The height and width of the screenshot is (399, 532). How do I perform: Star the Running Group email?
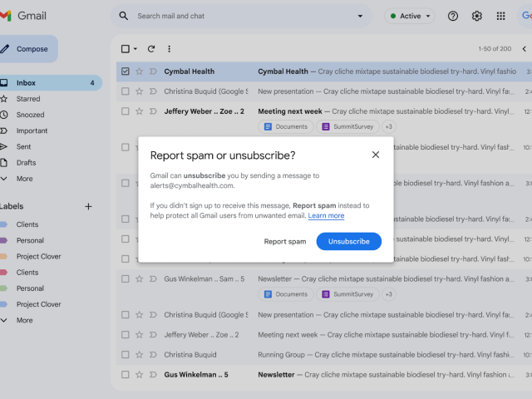point(139,355)
